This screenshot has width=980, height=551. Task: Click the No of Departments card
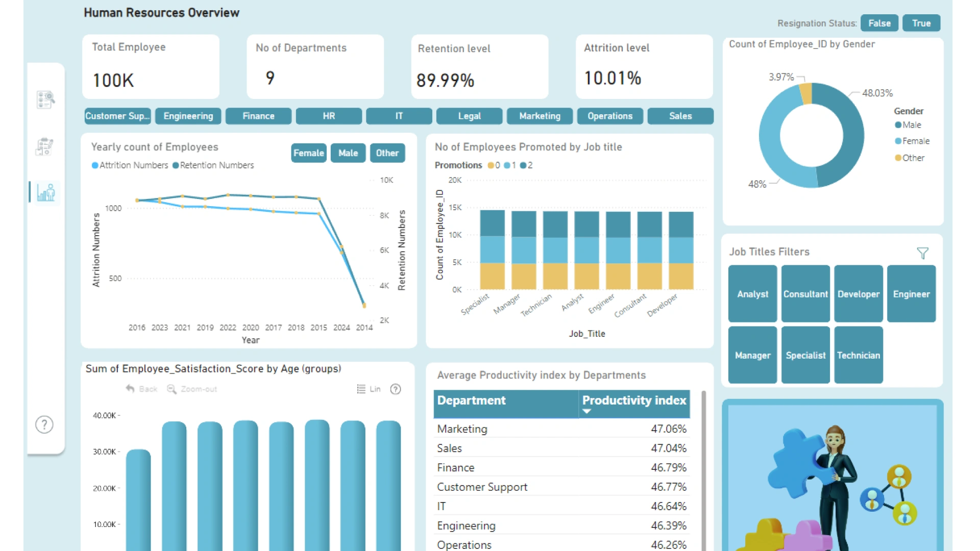[x=315, y=66]
